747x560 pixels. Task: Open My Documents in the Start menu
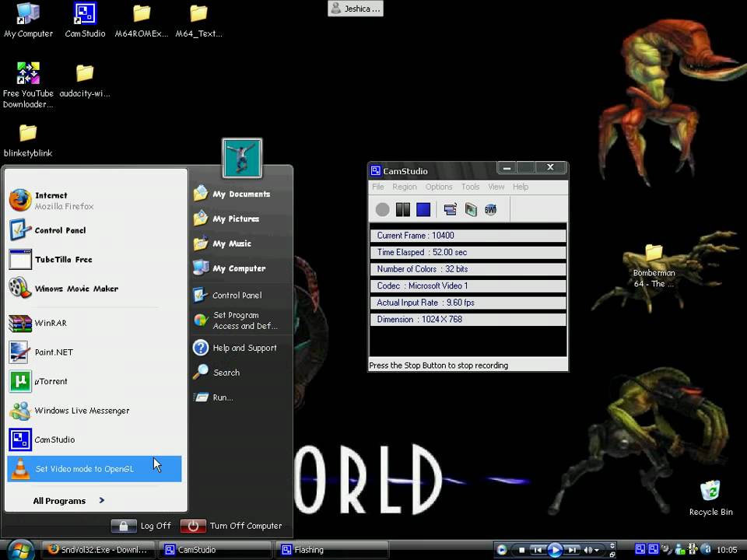coord(240,194)
